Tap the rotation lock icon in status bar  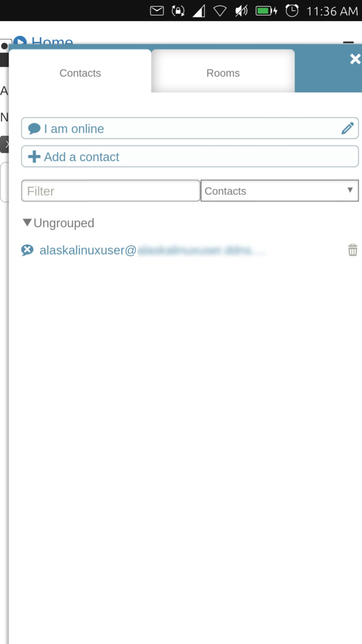[x=178, y=11]
